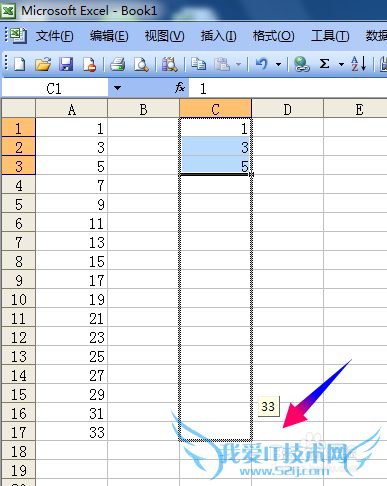Click cell A4 containing 7
387x486 pixels.
point(72,185)
